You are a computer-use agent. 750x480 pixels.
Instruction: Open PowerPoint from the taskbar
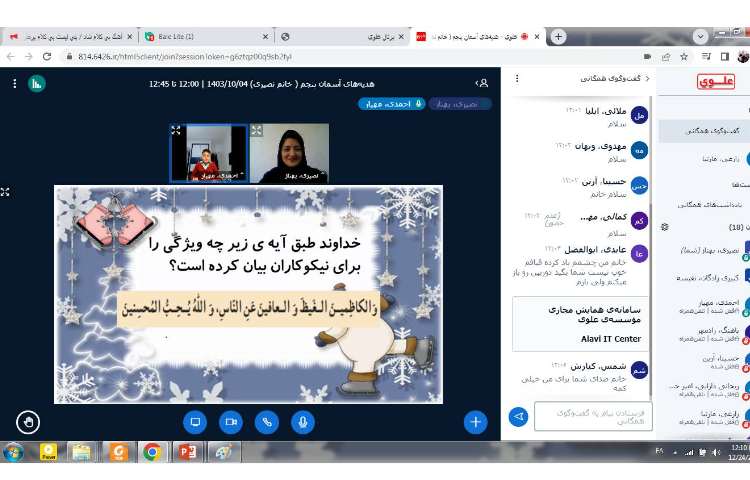pyautogui.click(x=188, y=451)
